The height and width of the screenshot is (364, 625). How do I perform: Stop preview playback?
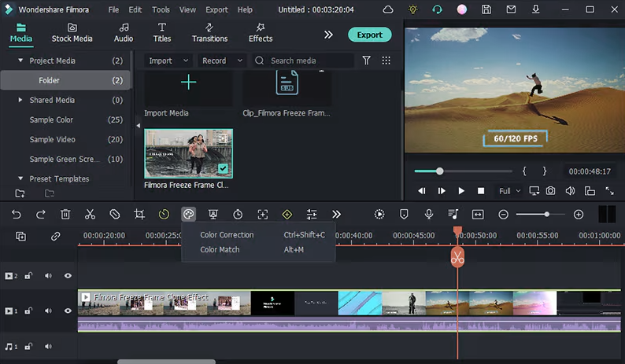pos(481,191)
